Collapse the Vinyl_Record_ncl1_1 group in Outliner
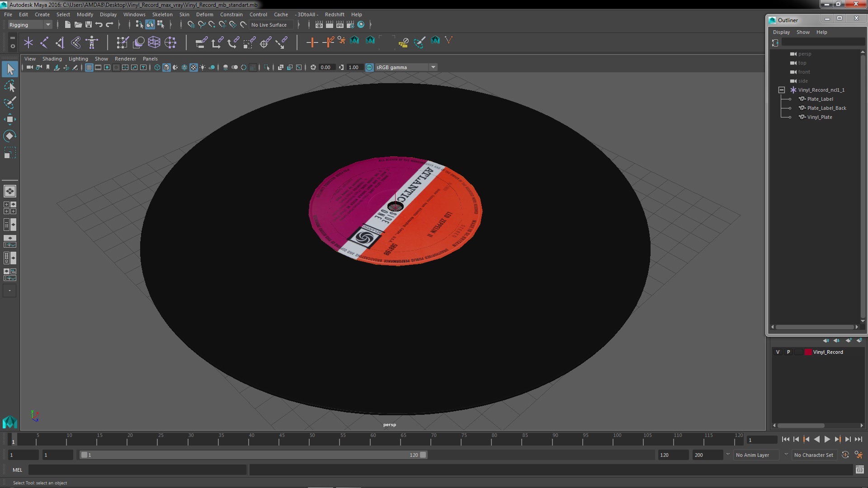This screenshot has width=868, height=488. (781, 90)
